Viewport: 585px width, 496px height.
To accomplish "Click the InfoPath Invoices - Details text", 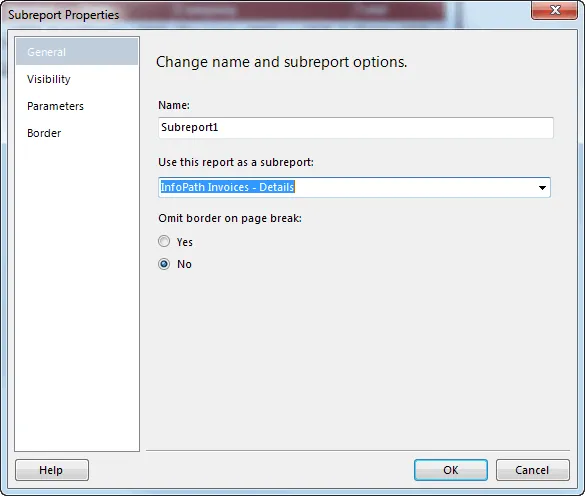I will [x=227, y=187].
